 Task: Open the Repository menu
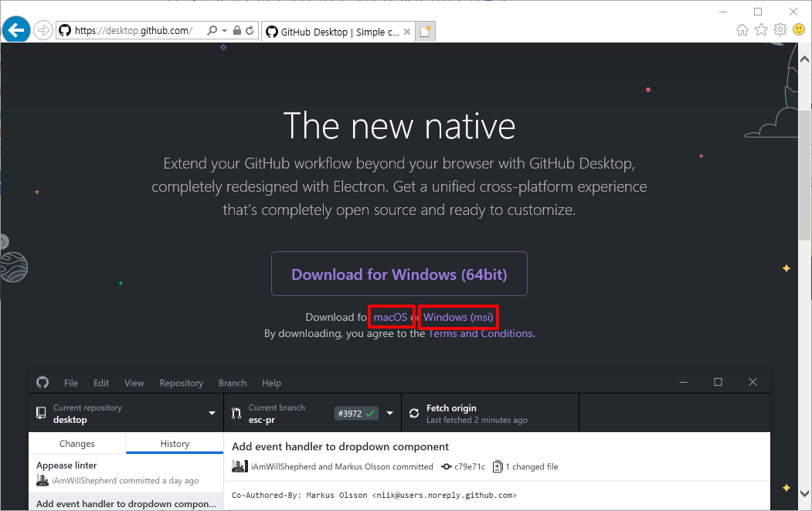click(x=182, y=383)
